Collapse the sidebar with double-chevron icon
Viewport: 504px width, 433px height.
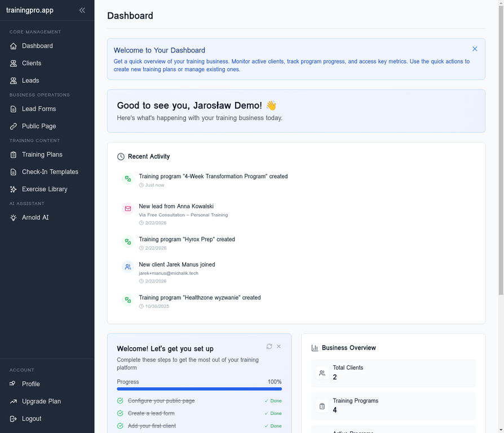click(82, 10)
